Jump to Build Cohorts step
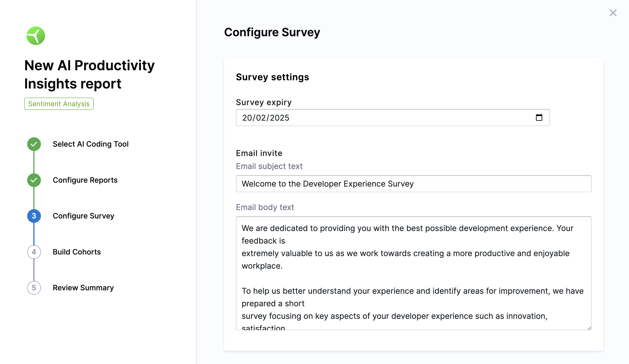Image resolution: width=629 pixels, height=364 pixels. tap(77, 252)
